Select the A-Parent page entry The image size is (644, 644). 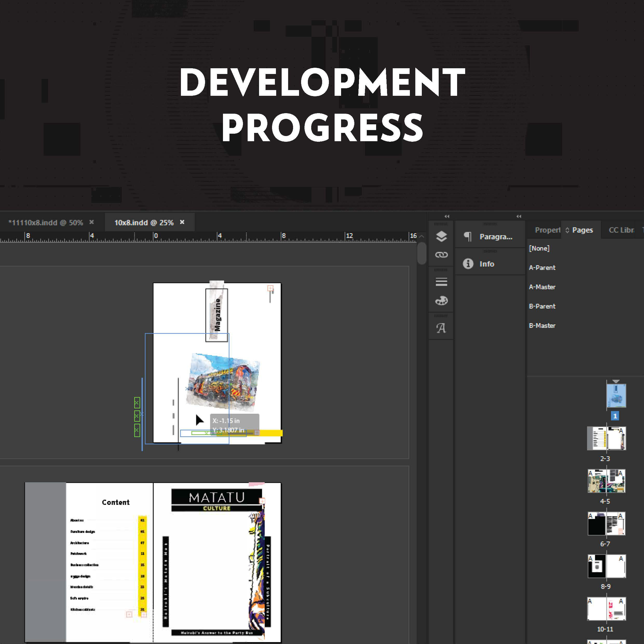pos(542,268)
